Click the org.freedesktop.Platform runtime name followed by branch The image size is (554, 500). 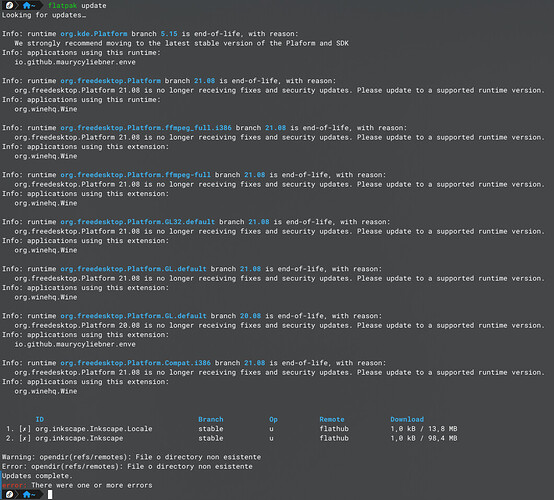pyautogui.click(x=110, y=81)
